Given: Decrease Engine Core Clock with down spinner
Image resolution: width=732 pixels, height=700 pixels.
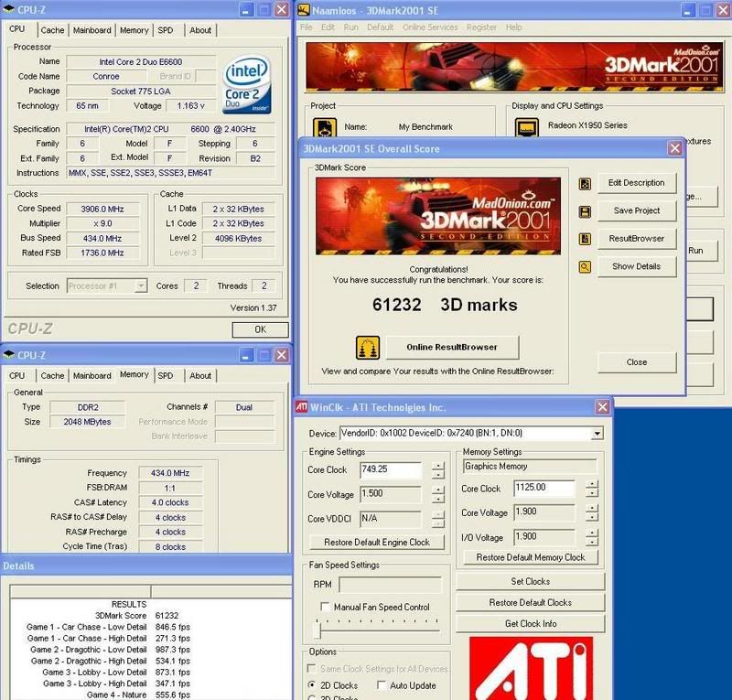Looking at the screenshot, I should [x=438, y=475].
